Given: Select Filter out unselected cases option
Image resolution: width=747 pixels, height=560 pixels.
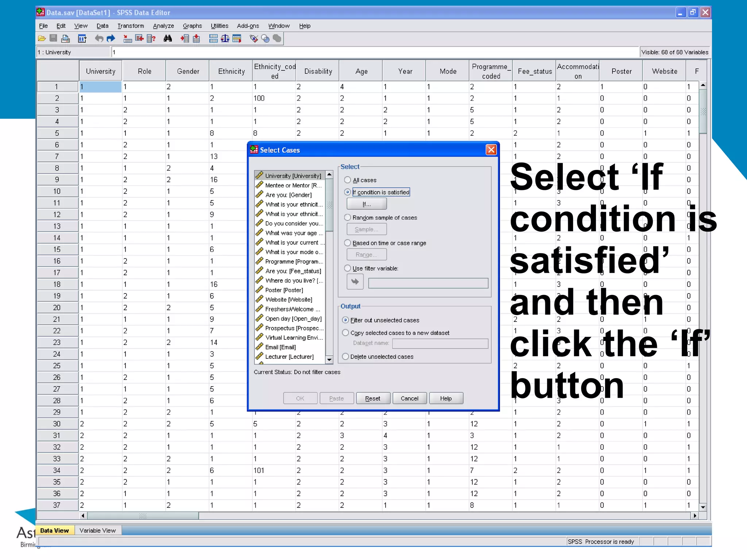Looking at the screenshot, I should point(345,320).
